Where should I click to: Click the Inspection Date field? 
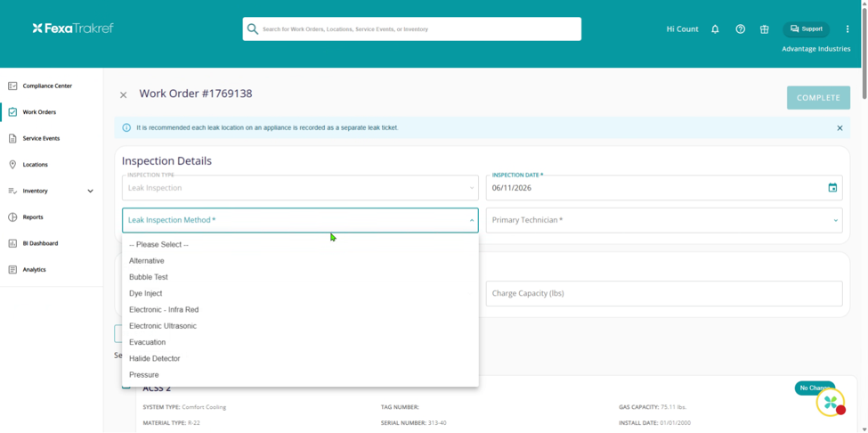tap(664, 188)
